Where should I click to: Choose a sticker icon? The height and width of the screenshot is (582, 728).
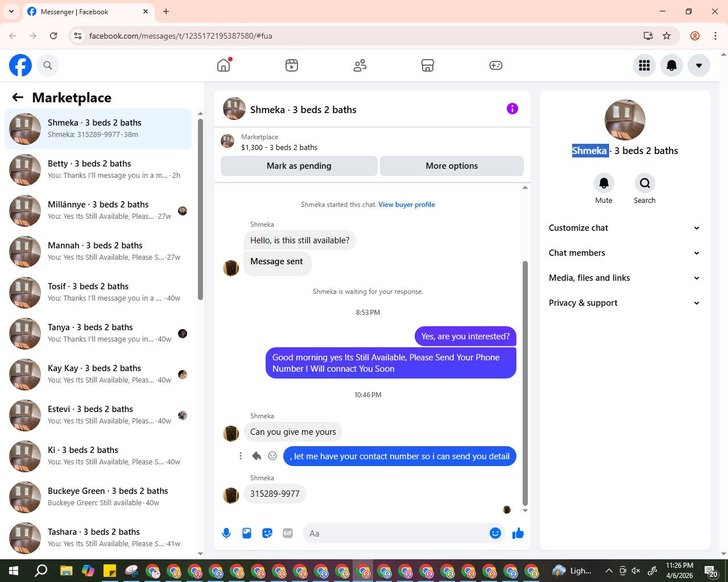[x=267, y=533]
